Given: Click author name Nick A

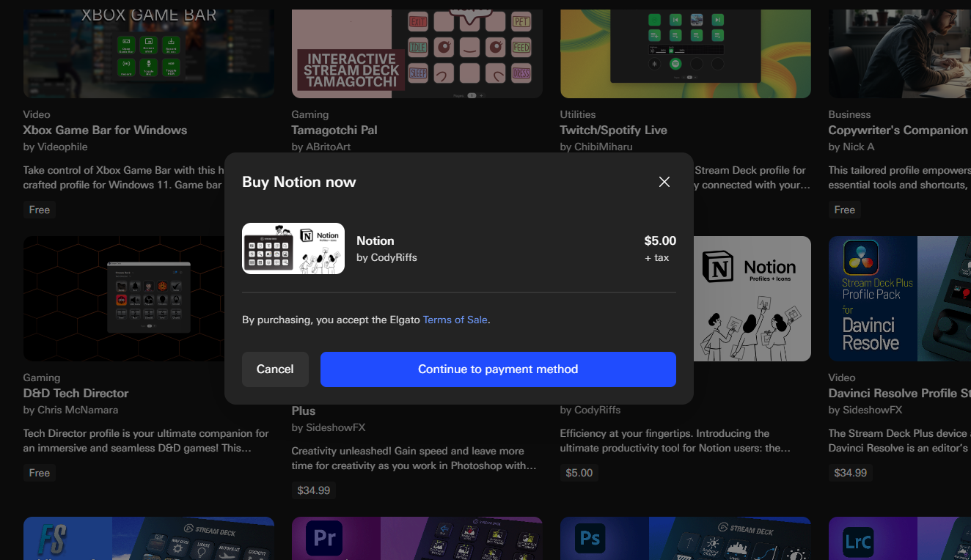Looking at the screenshot, I should point(860,147).
